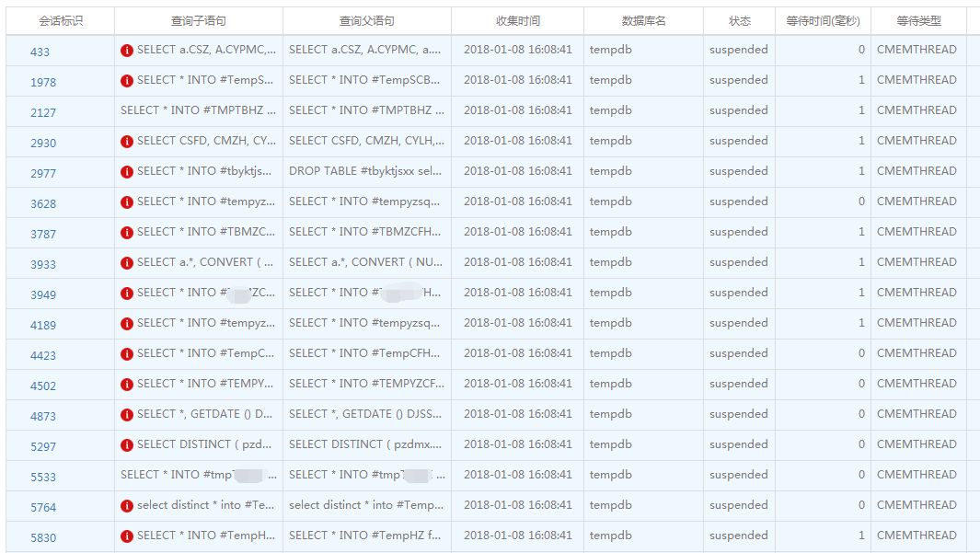Image resolution: width=980 pixels, height=553 pixels.
Task: Sort by 收集时间 column header
Action: point(517,21)
